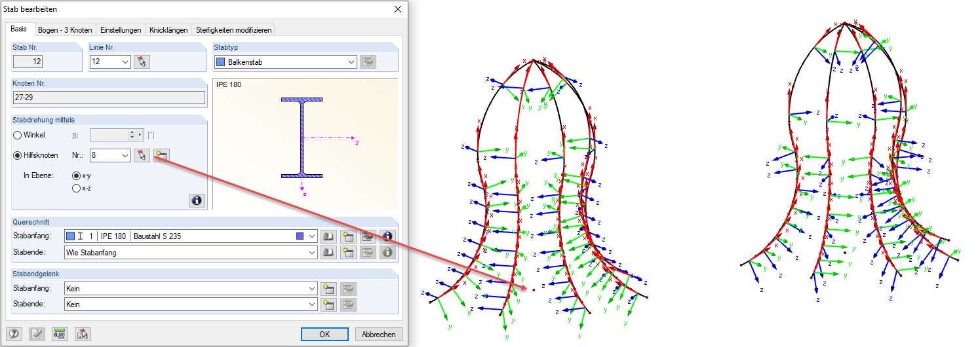Open the Einstellungen tab
The width and height of the screenshot is (980, 347).
121,30
